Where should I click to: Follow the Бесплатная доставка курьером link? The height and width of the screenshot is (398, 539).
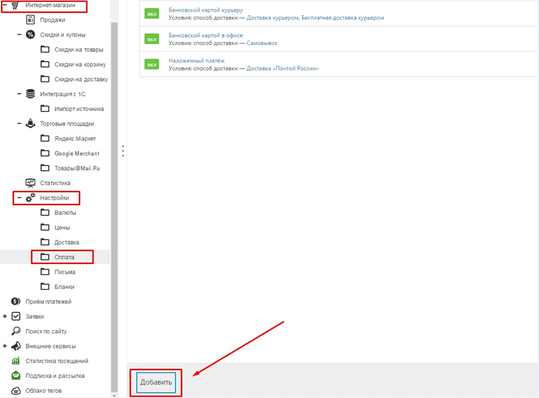point(343,18)
